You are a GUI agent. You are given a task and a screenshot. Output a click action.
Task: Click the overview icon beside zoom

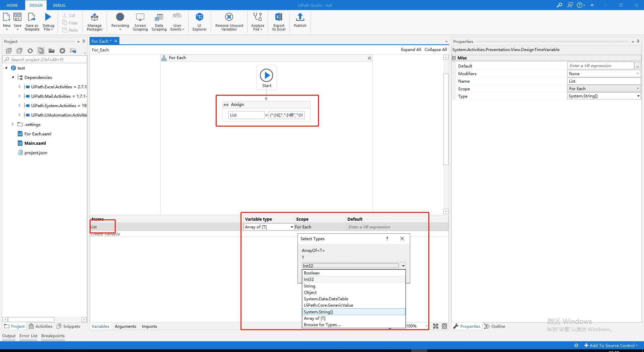coord(444,326)
